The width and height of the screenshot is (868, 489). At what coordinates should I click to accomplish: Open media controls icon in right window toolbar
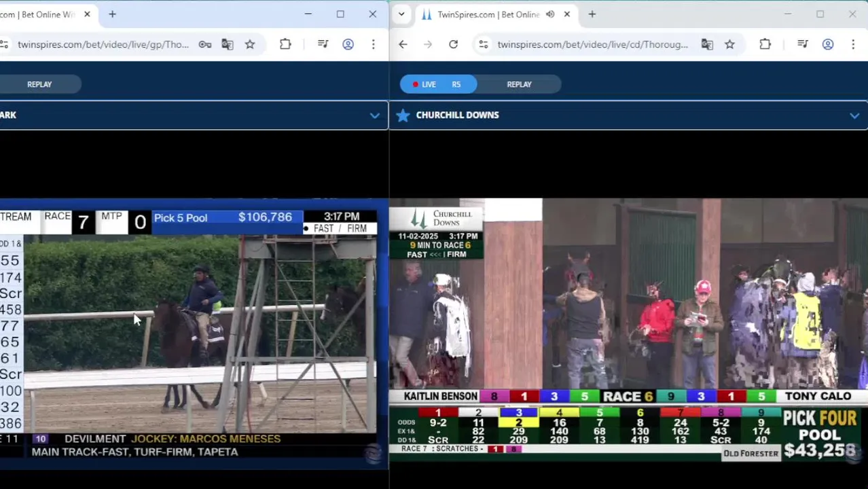point(803,44)
